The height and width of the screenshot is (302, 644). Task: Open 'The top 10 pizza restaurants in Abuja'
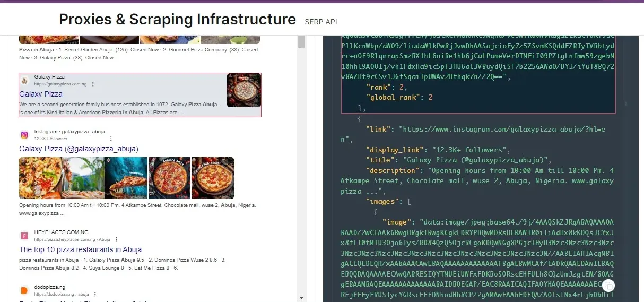[x=80, y=249]
